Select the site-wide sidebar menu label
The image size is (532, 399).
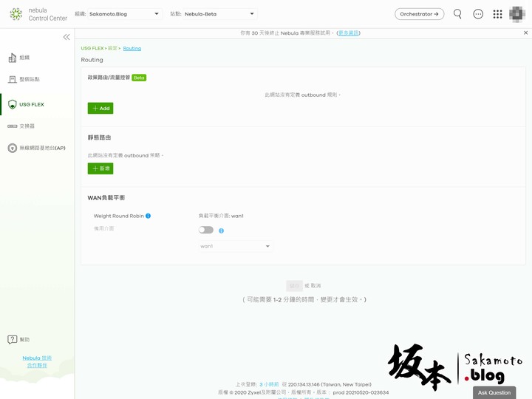tap(30, 79)
